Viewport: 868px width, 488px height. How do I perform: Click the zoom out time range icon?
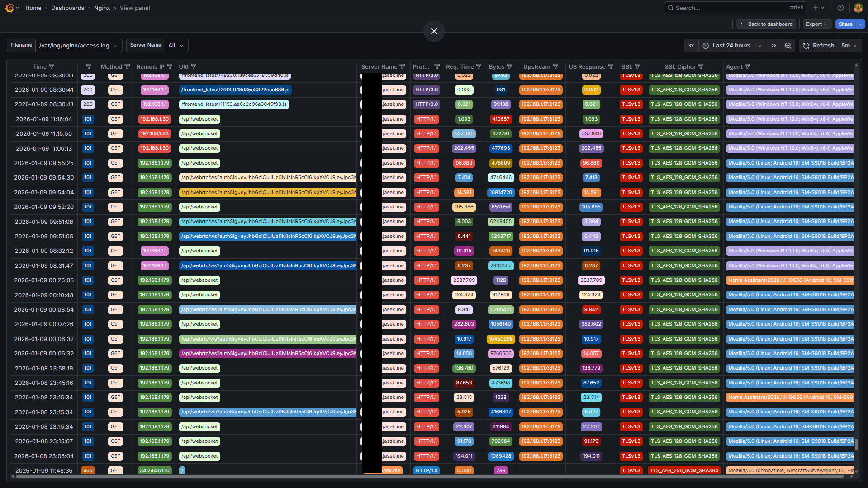[x=788, y=46]
